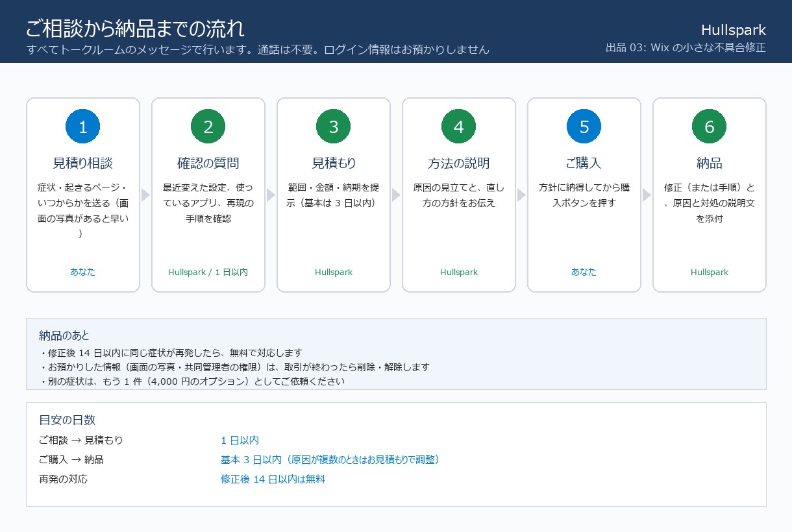Click the step 4 number circle

pos(458,127)
